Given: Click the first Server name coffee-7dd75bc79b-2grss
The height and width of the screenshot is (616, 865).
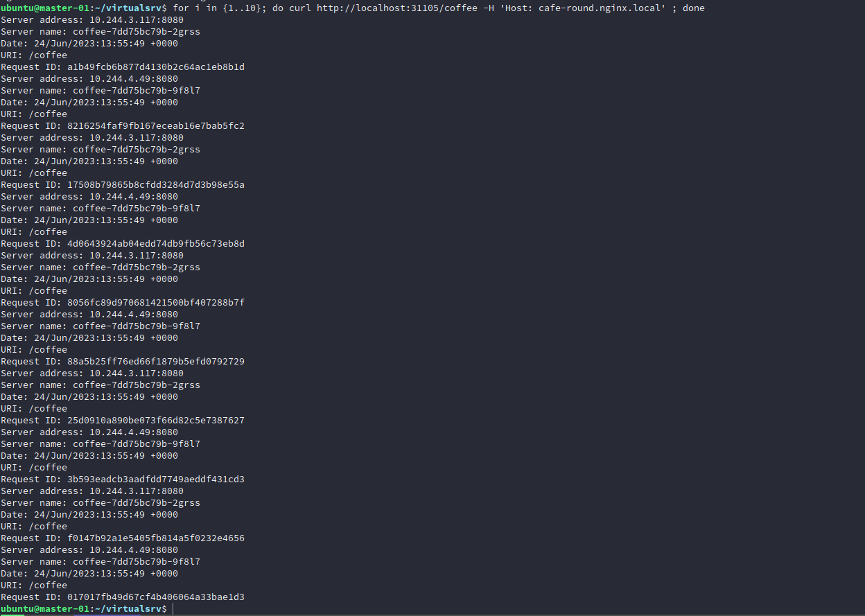Looking at the screenshot, I should tap(136, 32).
